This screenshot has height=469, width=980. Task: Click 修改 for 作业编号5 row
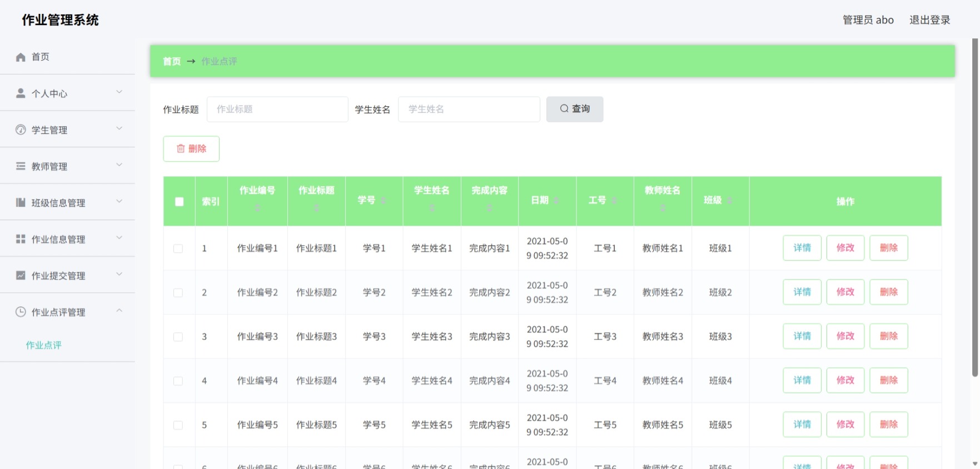(845, 425)
